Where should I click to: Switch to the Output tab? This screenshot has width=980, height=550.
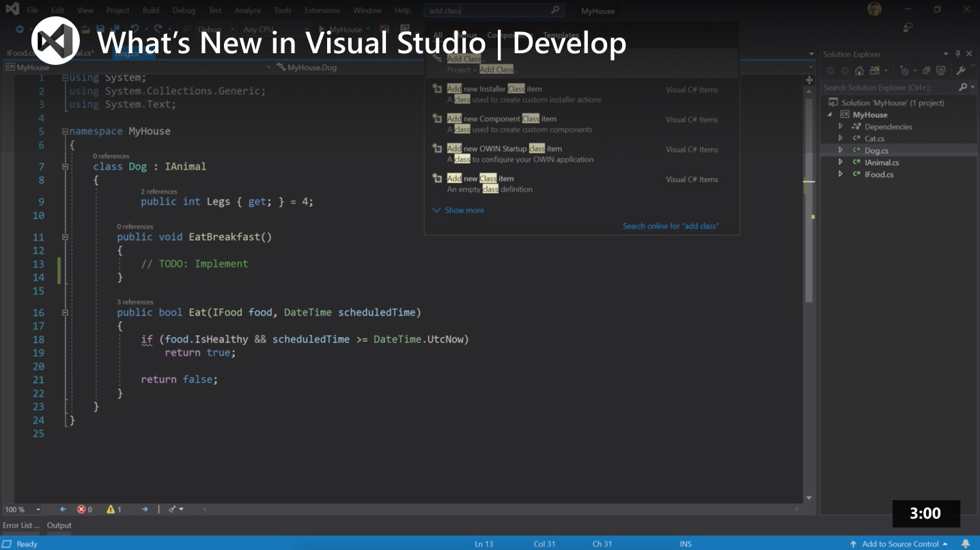59,525
